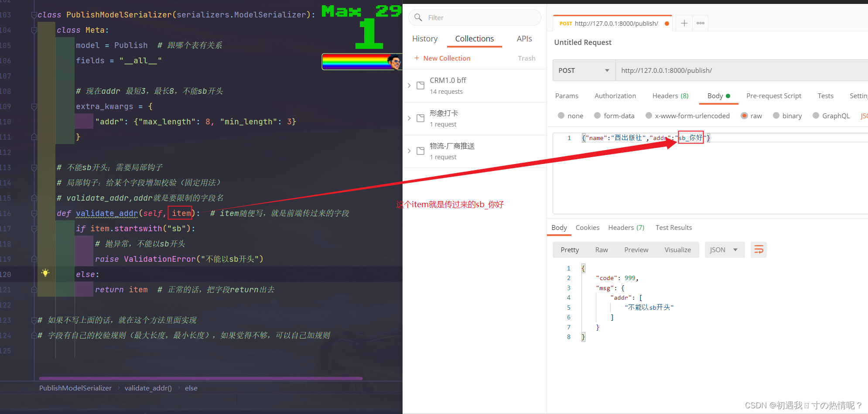Open the Trash
This screenshot has height=414, width=868.
tap(526, 58)
